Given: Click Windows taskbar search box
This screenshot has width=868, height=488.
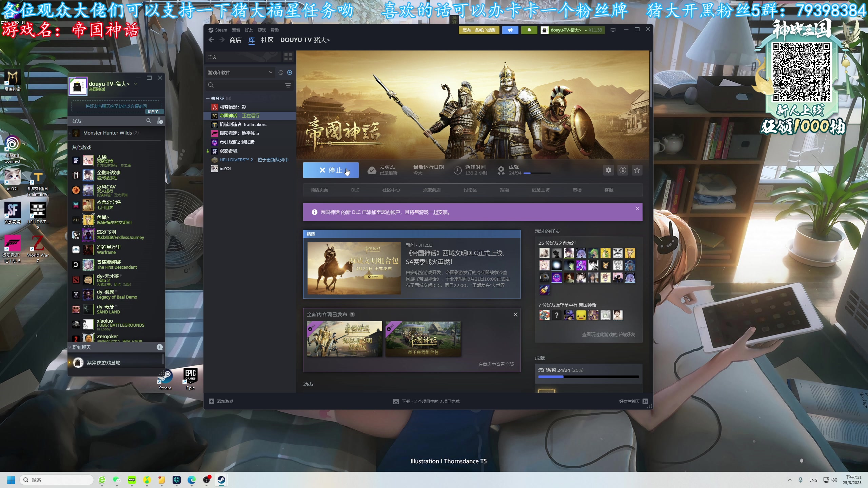Looking at the screenshot, I should coord(57,480).
